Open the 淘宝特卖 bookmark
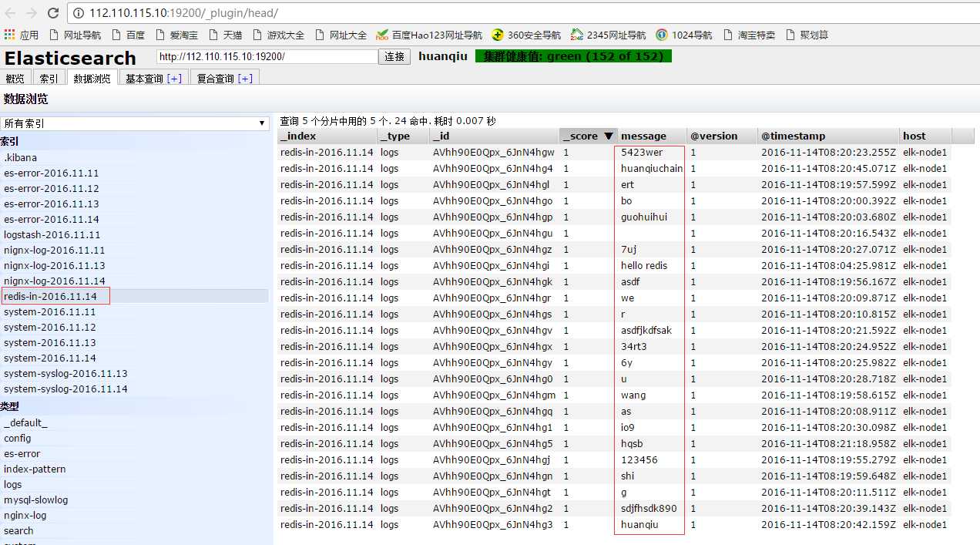 click(x=749, y=35)
